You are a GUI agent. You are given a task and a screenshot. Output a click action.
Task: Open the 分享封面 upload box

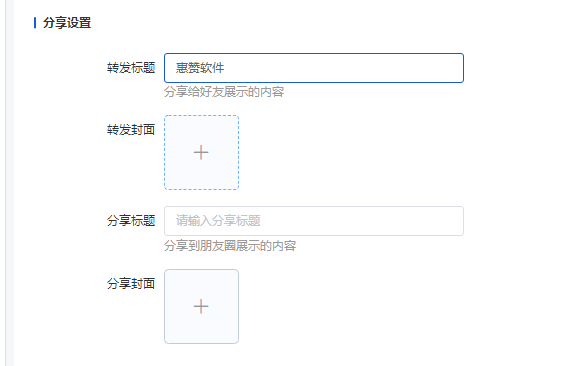pyautogui.click(x=201, y=306)
